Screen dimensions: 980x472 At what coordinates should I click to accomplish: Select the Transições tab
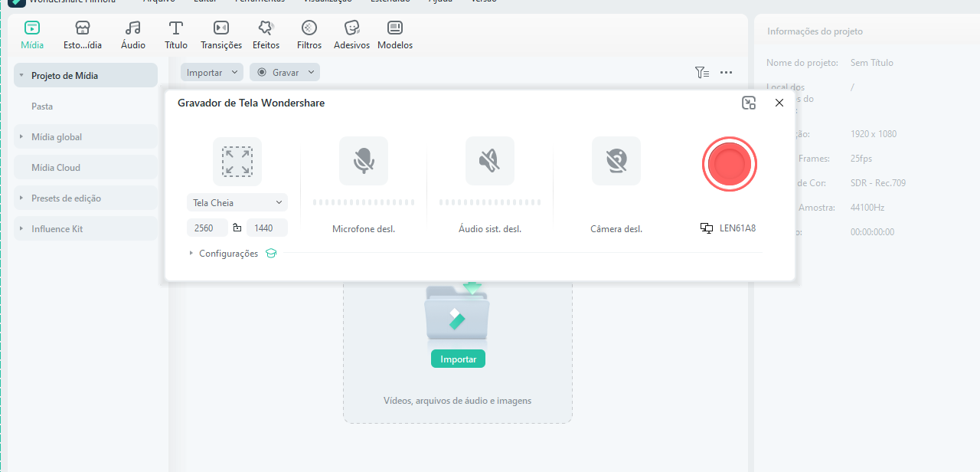point(221,35)
